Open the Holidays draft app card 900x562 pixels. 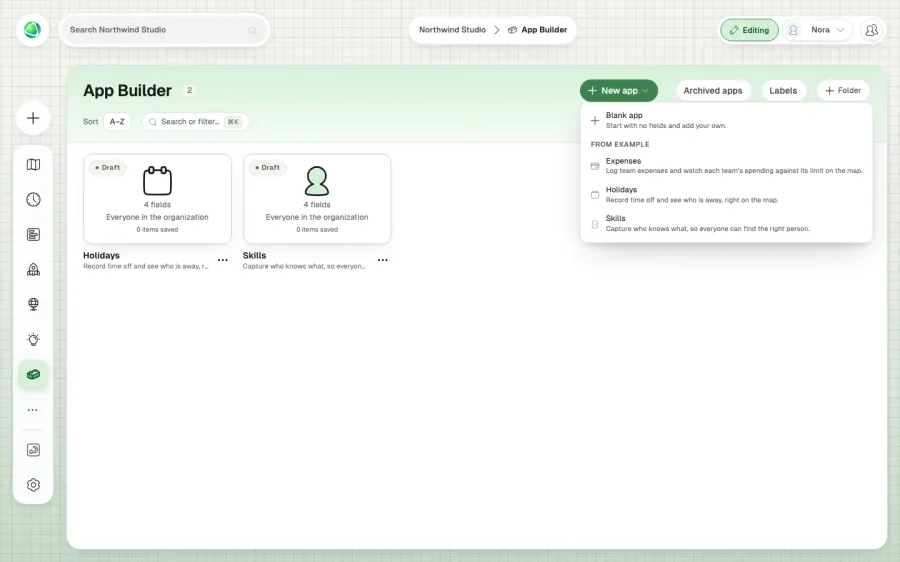(x=157, y=199)
